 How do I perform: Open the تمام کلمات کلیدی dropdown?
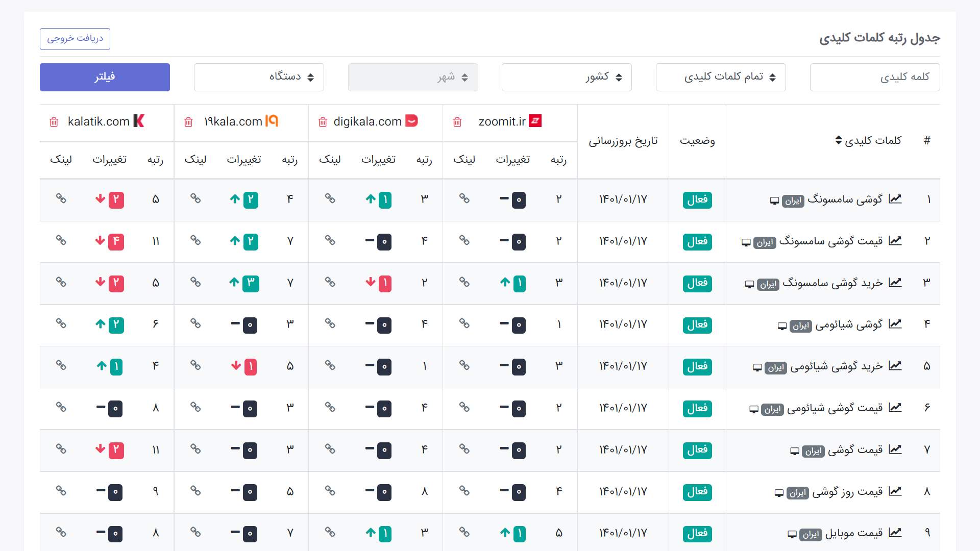(x=721, y=77)
